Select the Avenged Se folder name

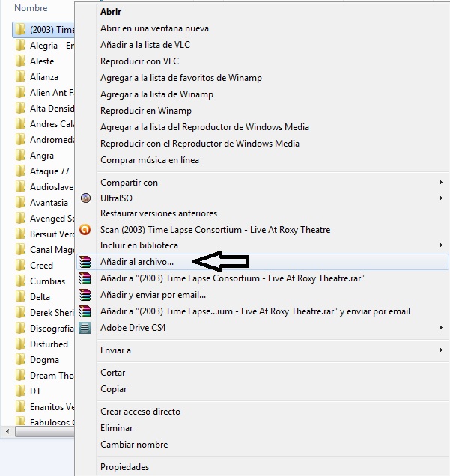(52, 219)
